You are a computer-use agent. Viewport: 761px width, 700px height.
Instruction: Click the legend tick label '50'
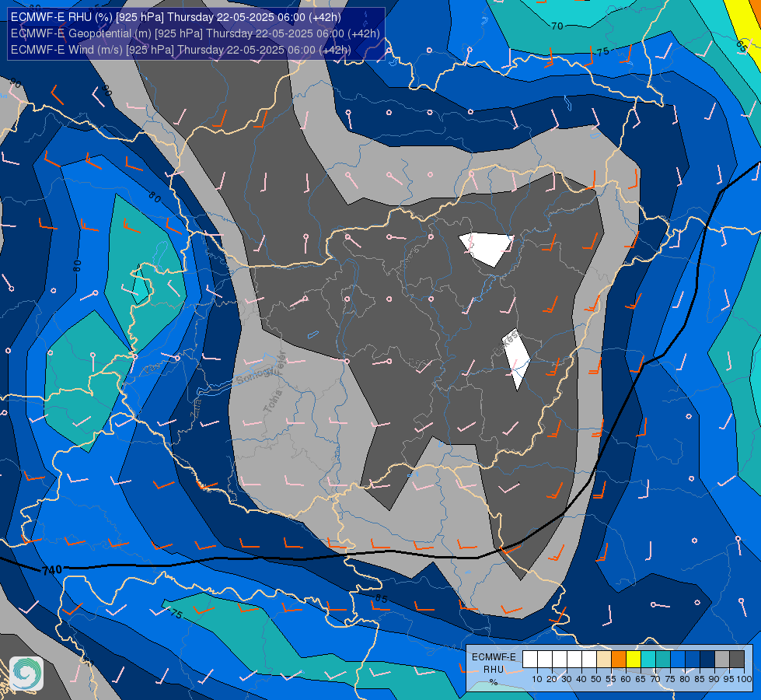click(x=596, y=679)
